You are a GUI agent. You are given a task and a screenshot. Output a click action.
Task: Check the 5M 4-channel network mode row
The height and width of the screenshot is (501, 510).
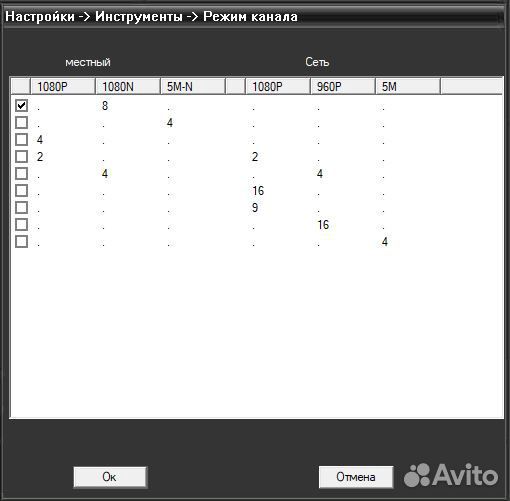21,242
